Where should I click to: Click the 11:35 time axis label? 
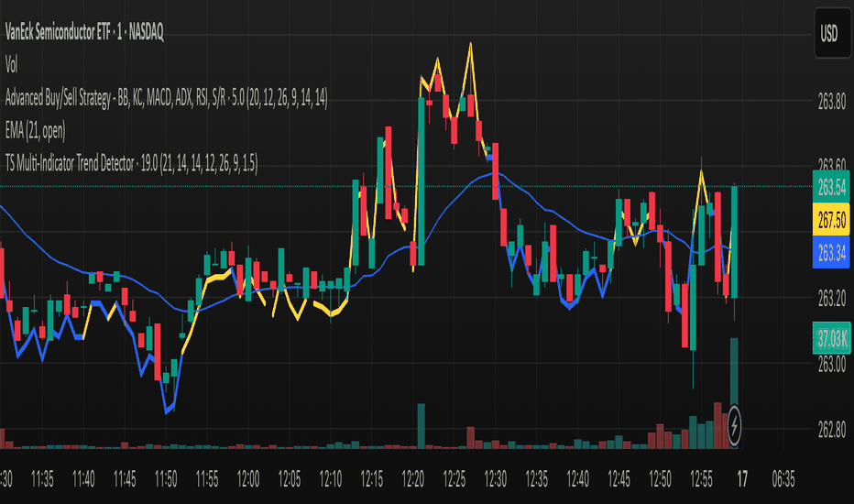(42, 479)
